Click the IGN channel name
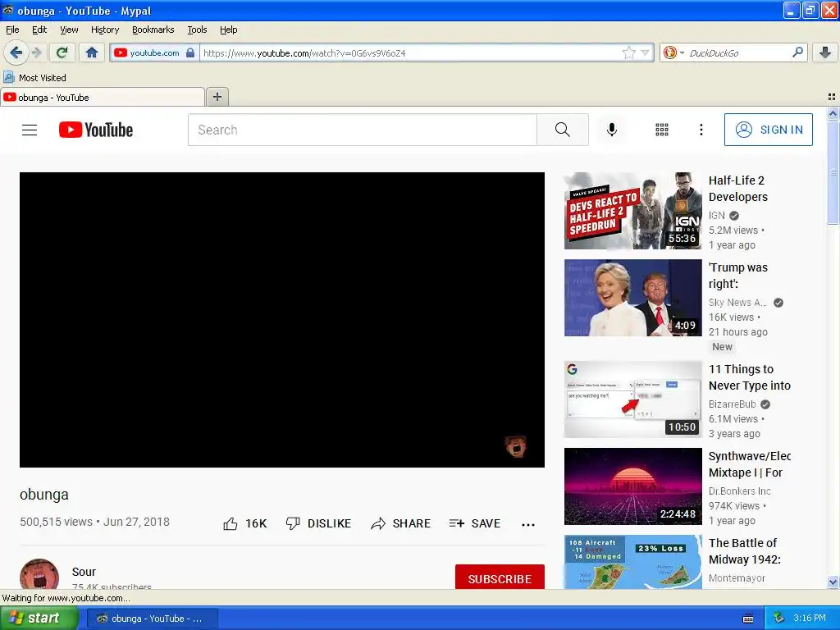This screenshot has height=630, width=840. pyautogui.click(x=716, y=216)
